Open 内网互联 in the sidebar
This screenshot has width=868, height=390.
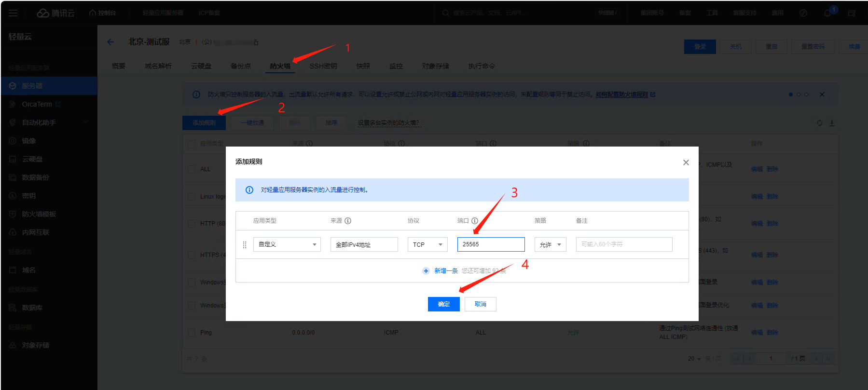[x=36, y=232]
